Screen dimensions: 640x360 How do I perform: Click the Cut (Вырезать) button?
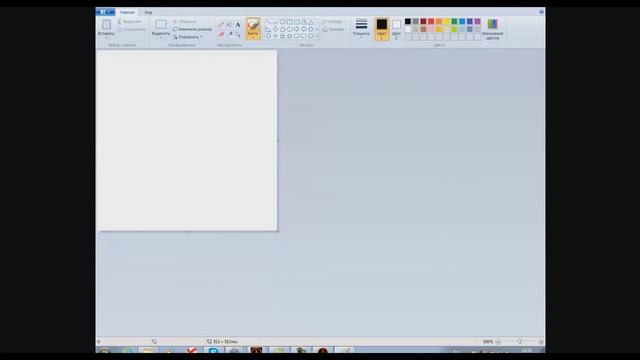click(x=129, y=21)
